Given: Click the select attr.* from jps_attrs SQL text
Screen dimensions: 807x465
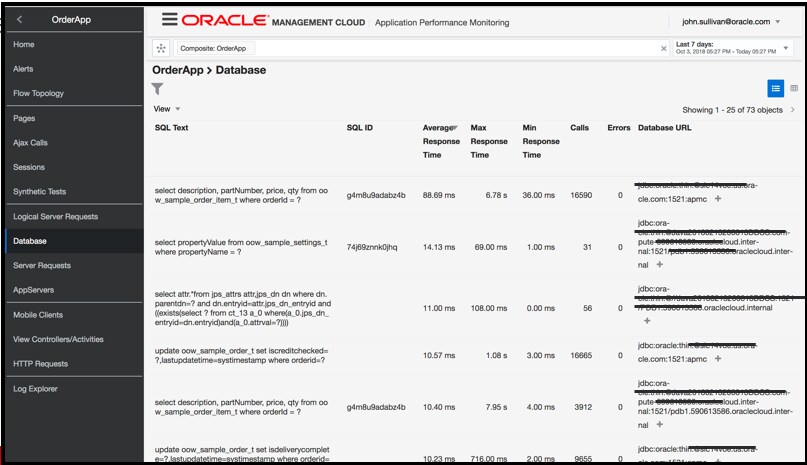Looking at the screenshot, I should coord(242,308).
